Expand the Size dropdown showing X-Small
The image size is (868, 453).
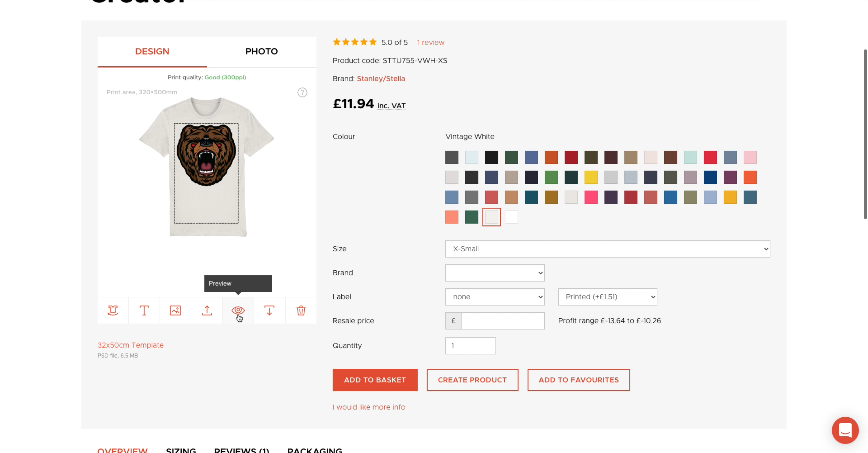[x=607, y=249]
